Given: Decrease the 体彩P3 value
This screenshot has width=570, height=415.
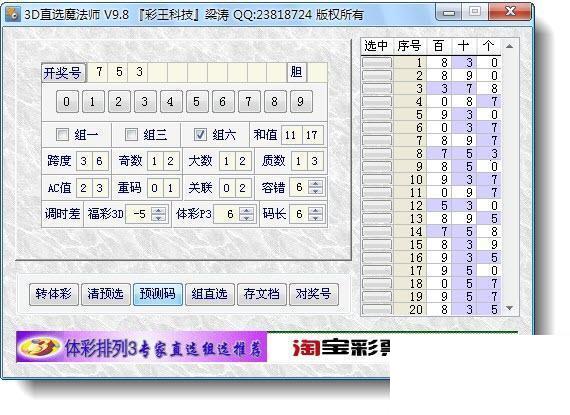Looking at the screenshot, I should 247,218.
